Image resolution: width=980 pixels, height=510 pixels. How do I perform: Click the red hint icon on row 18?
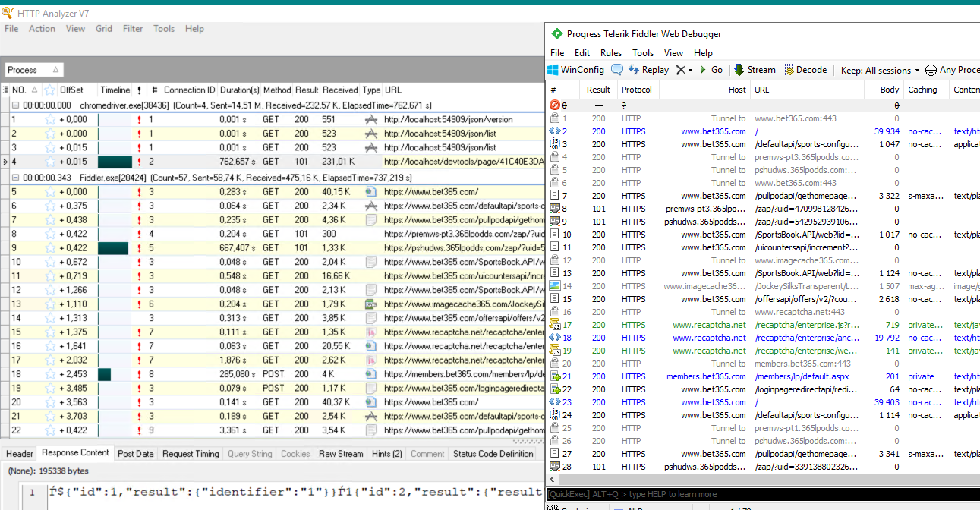[139, 374]
